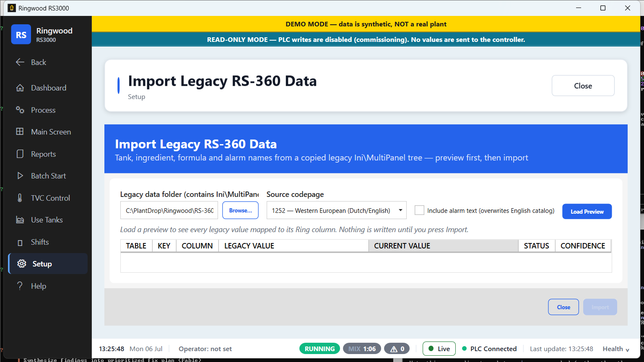Click the KEY column header
Image resolution: width=644 pixels, height=362 pixels.
click(164, 246)
